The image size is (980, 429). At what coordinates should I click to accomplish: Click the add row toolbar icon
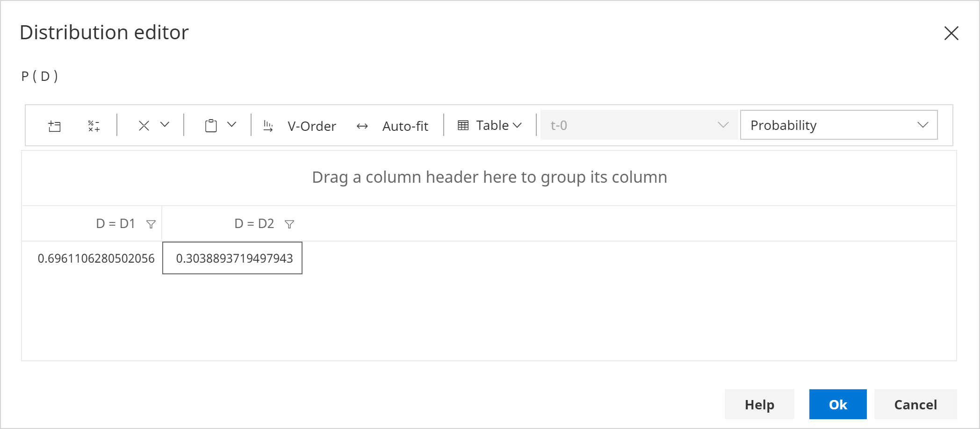click(x=55, y=126)
